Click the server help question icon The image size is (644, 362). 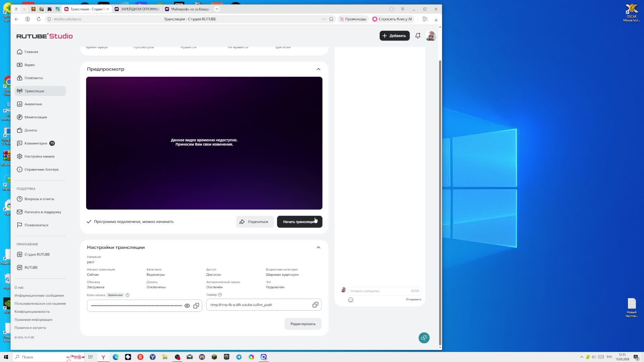point(220,295)
